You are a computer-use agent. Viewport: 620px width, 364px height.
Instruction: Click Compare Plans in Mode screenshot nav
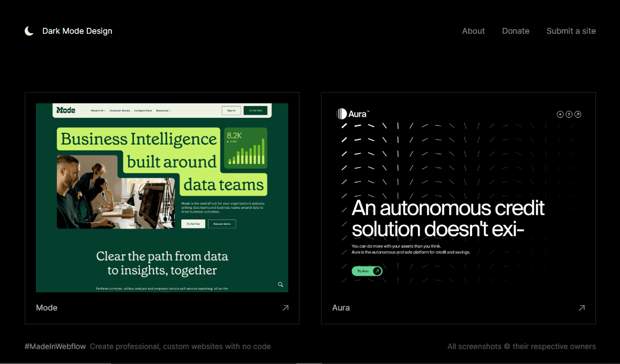pos(143,111)
